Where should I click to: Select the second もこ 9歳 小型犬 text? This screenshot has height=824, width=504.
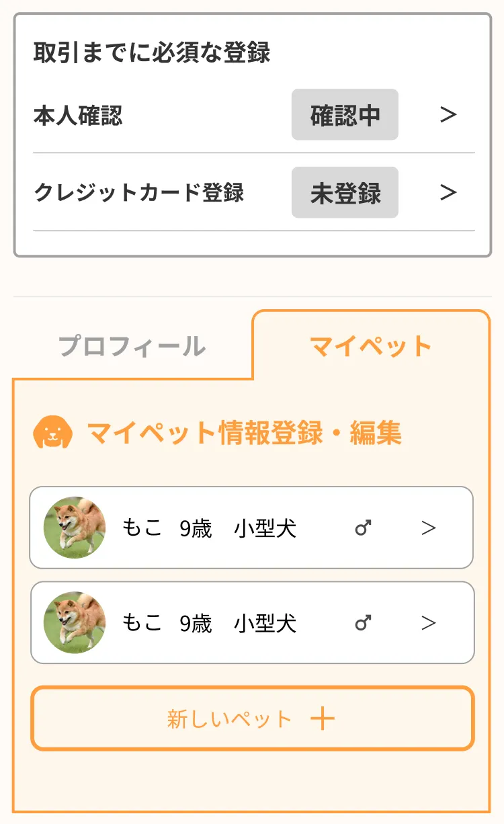209,624
